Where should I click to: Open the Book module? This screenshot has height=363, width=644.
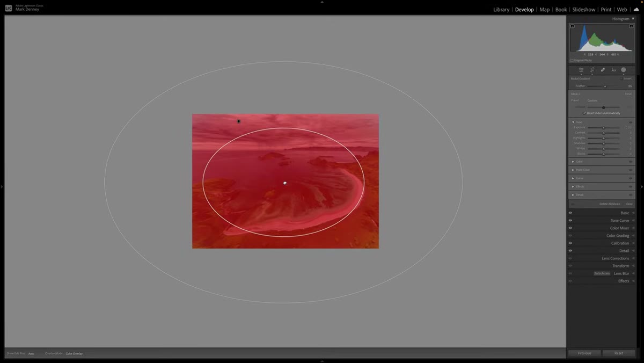pyautogui.click(x=561, y=10)
